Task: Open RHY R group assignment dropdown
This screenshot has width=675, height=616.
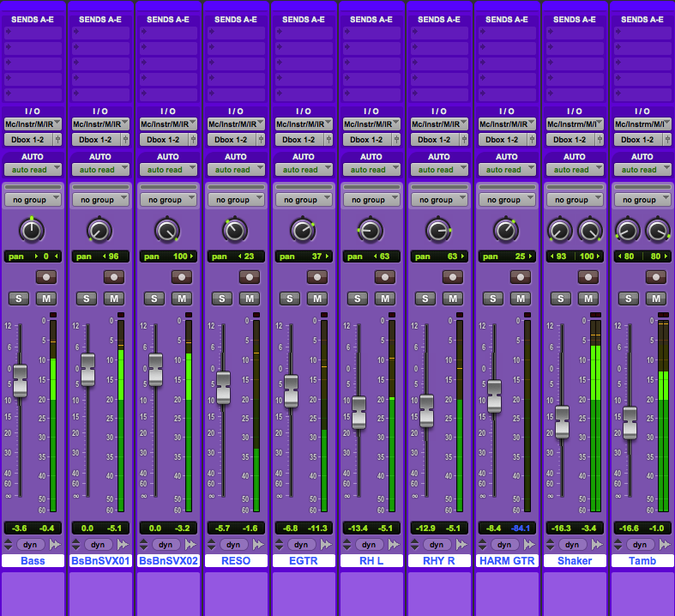Action: (x=439, y=200)
